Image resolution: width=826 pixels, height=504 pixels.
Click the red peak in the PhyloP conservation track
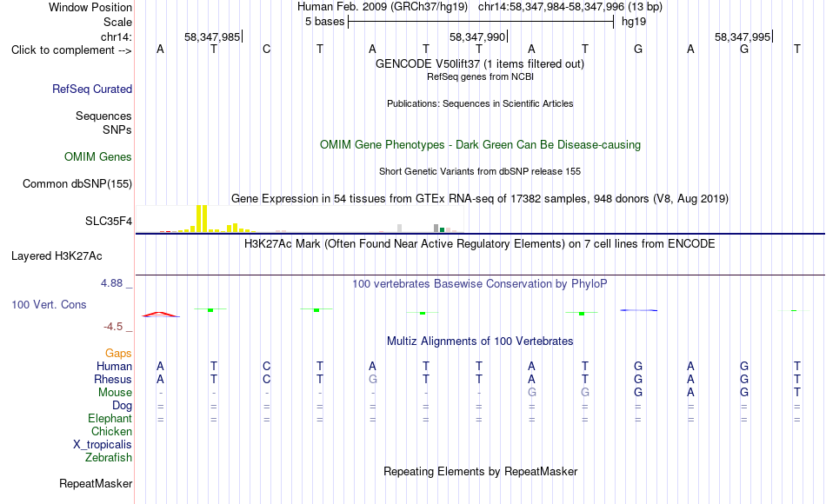(x=161, y=315)
